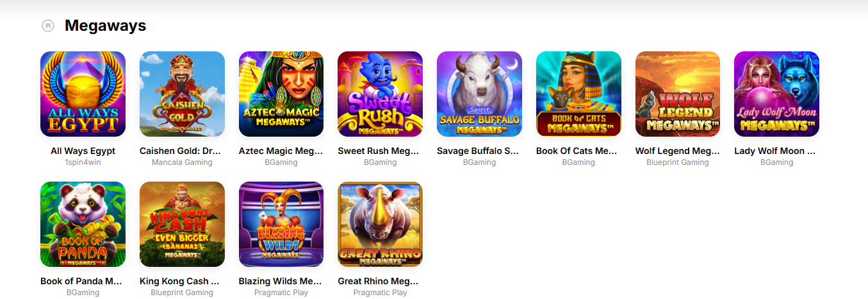
Task: Launch Caishen Gold game tile
Action: [x=182, y=94]
